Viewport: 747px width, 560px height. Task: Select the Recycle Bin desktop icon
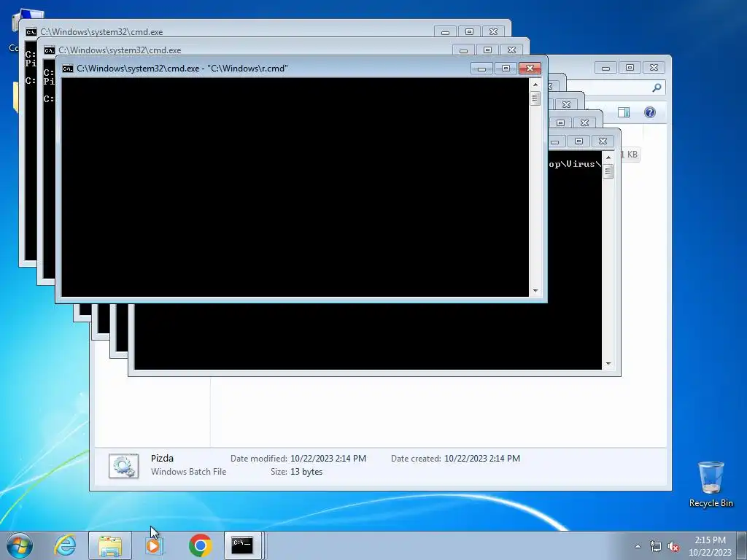[x=711, y=485]
